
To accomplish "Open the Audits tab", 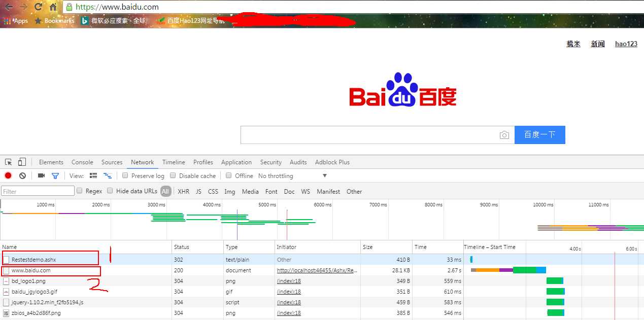I will 298,162.
